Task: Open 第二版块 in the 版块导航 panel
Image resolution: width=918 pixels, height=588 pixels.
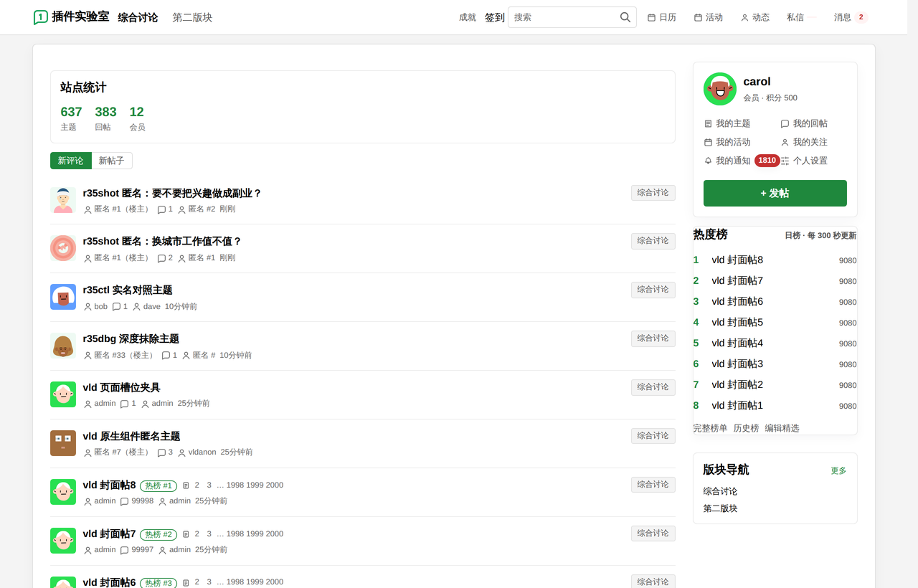Action: [x=720, y=508]
